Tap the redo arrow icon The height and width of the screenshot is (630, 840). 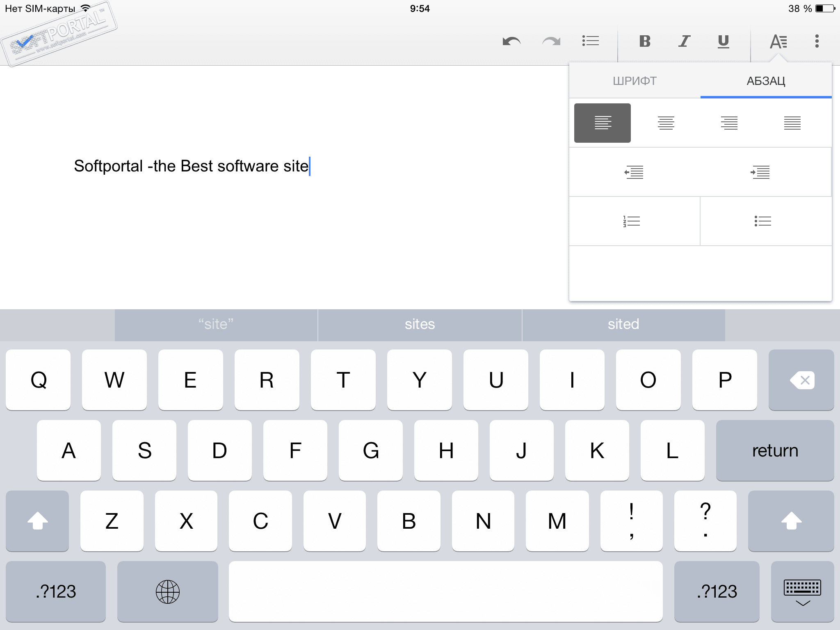tap(551, 41)
